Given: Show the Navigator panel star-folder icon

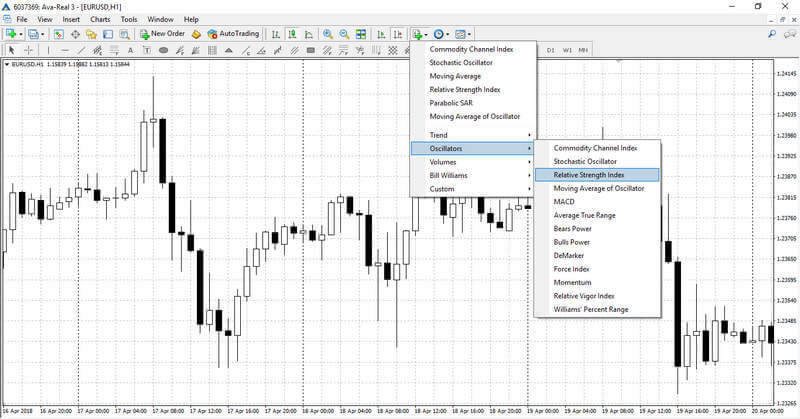Looking at the screenshot, I should tap(91, 34).
